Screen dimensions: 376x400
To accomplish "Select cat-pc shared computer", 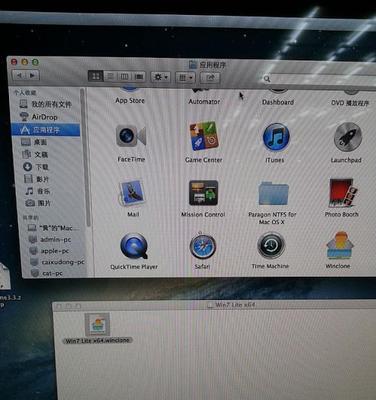I will click(x=47, y=273).
